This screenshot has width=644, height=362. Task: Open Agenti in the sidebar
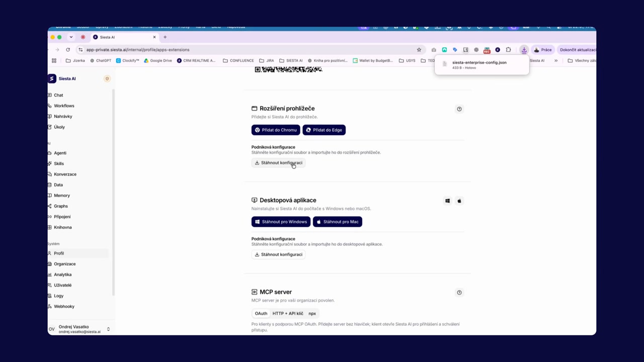click(60, 153)
